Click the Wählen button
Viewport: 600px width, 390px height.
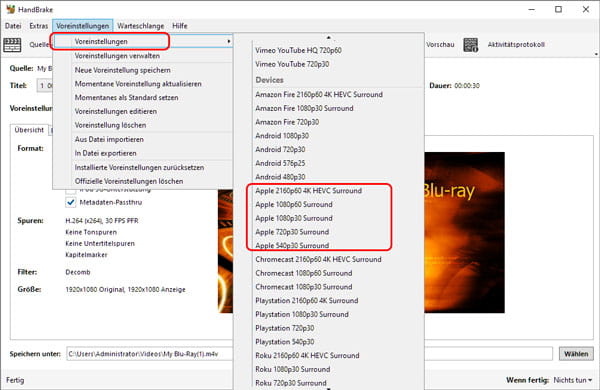[x=576, y=354]
